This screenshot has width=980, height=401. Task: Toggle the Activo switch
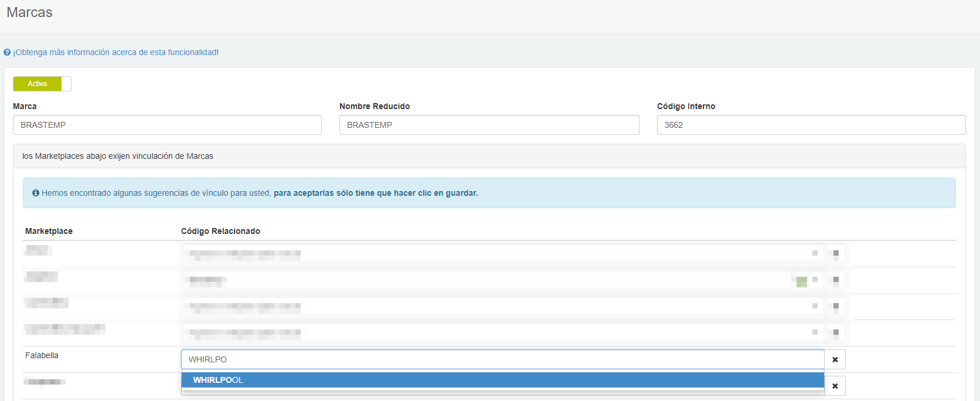point(42,84)
